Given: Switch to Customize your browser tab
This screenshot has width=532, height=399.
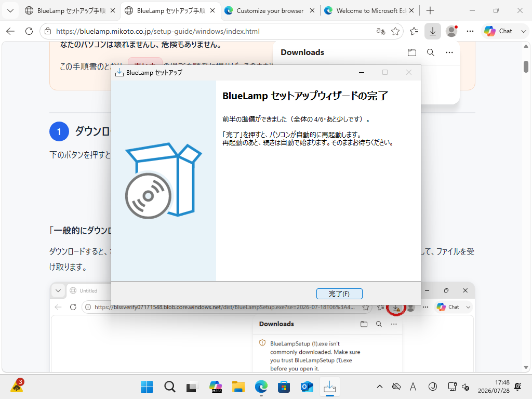Looking at the screenshot, I should (270, 10).
